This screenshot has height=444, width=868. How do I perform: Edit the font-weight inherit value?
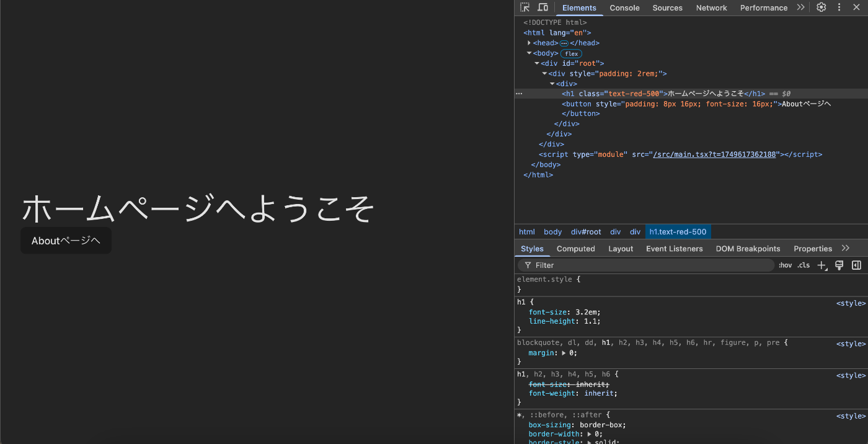[x=598, y=393]
